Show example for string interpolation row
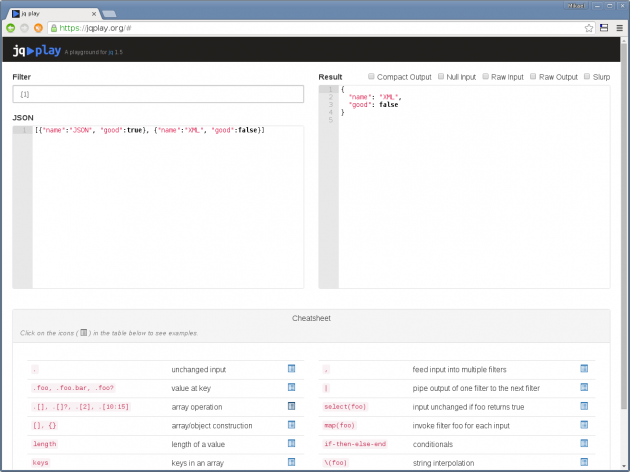This screenshot has height=472, width=630. coord(584,462)
